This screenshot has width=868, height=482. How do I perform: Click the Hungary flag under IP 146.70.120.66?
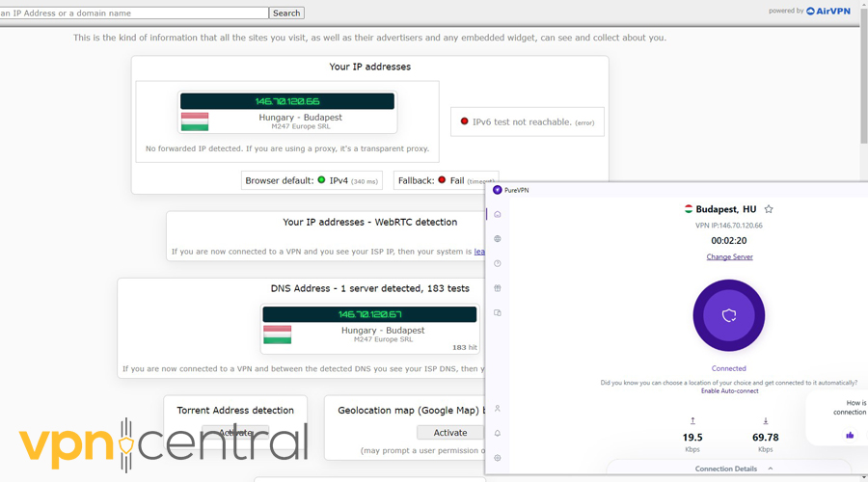(x=195, y=121)
